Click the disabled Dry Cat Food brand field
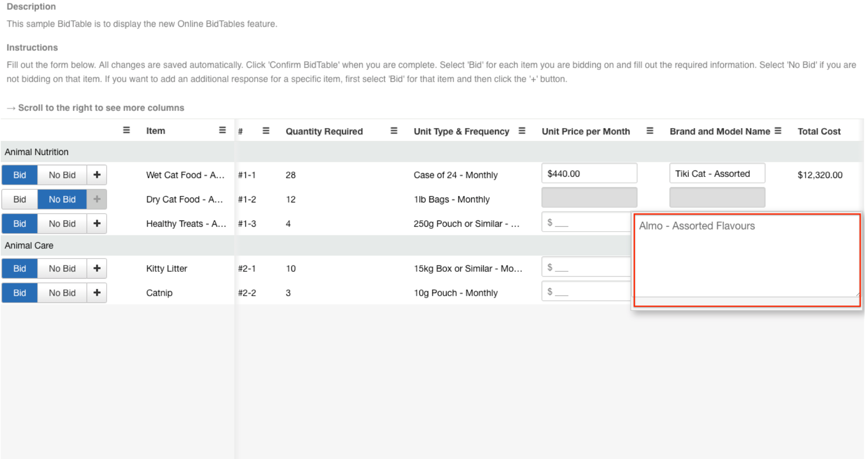Viewport: 868px width, 459px height. [x=717, y=198]
